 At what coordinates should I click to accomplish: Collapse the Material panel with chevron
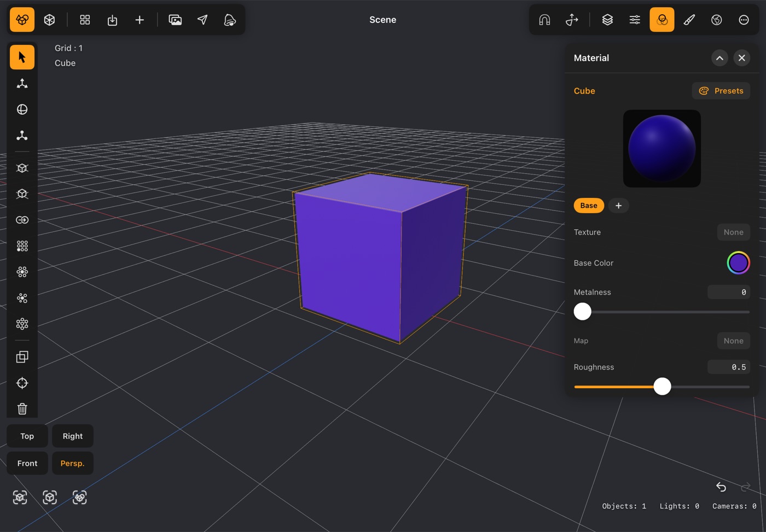point(719,58)
